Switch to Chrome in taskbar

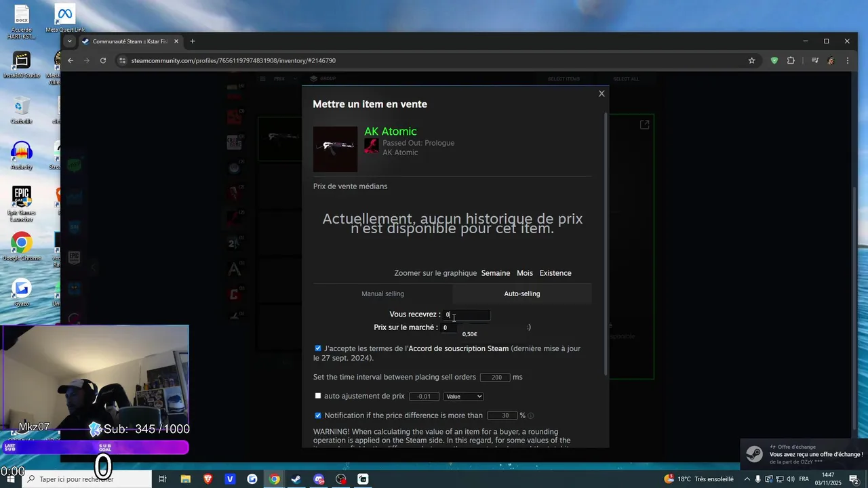point(274,479)
